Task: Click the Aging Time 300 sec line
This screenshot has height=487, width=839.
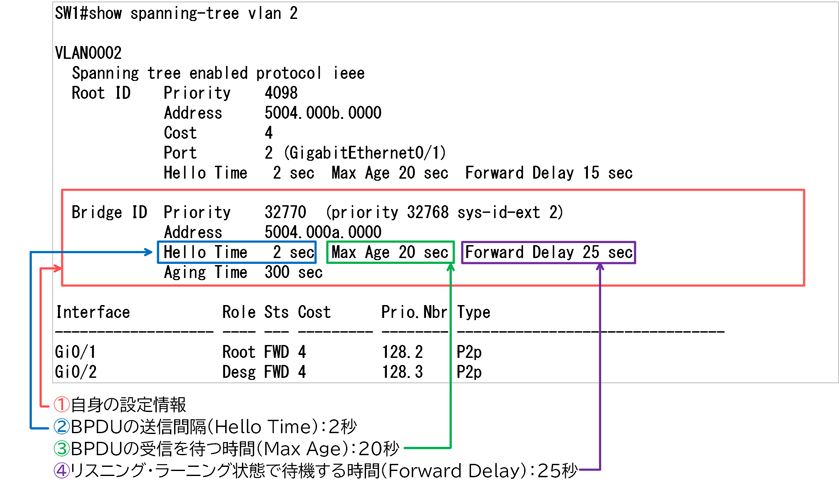Action: pyautogui.click(x=242, y=272)
